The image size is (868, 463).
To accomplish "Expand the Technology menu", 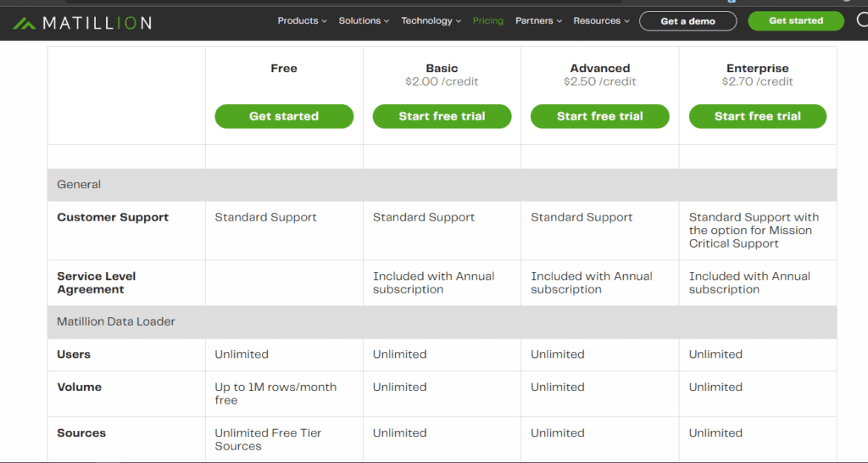I will (x=431, y=21).
